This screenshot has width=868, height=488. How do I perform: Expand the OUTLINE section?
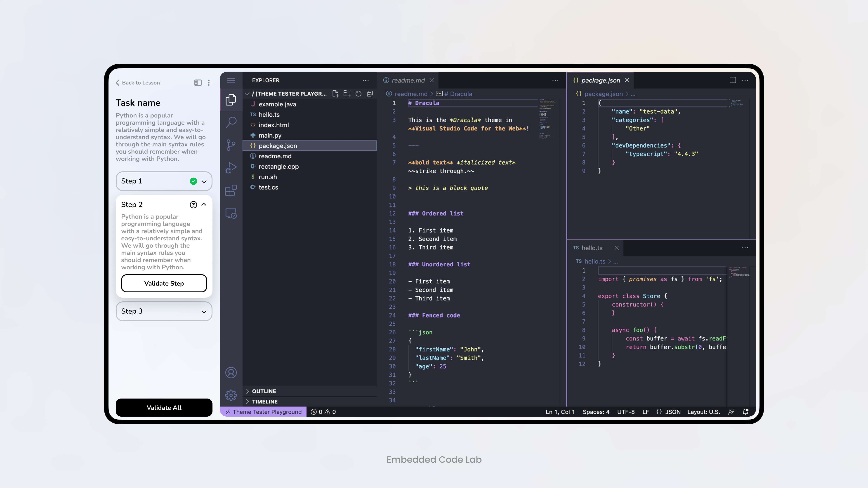[x=309, y=391]
